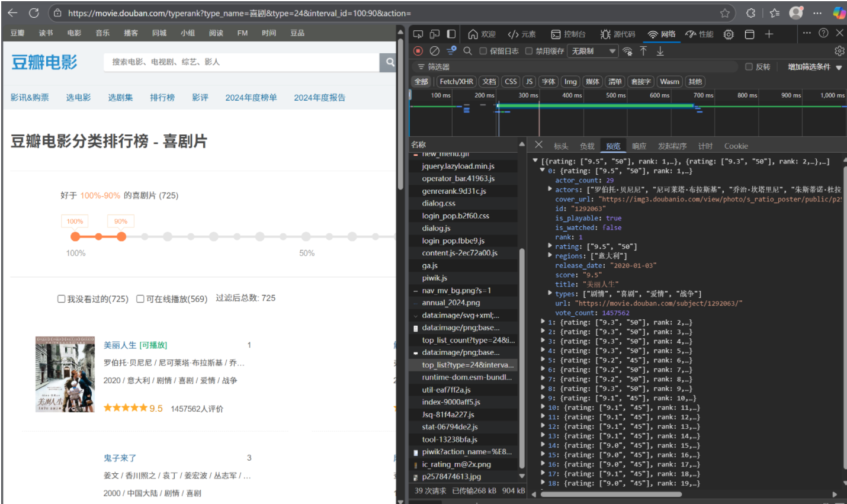Open the 响应 tab in details
Image resolution: width=847 pixels, height=504 pixels.
639,146
